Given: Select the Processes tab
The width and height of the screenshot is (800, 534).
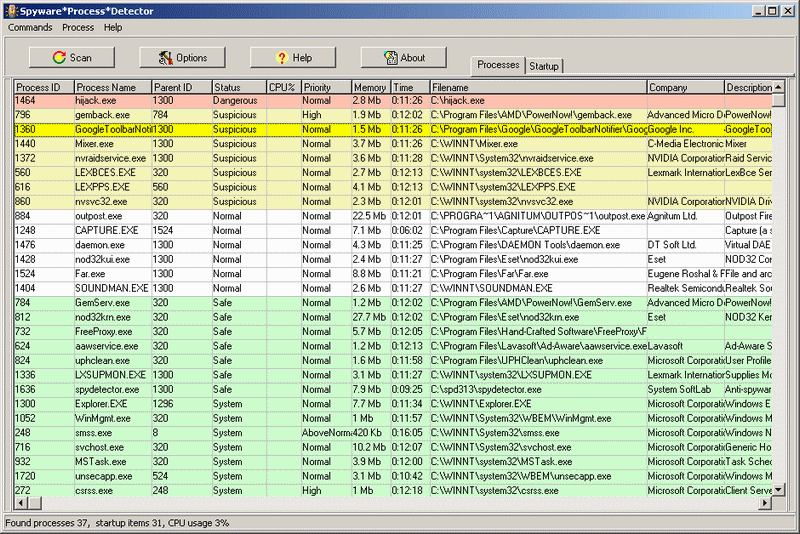Looking at the screenshot, I should click(x=498, y=65).
